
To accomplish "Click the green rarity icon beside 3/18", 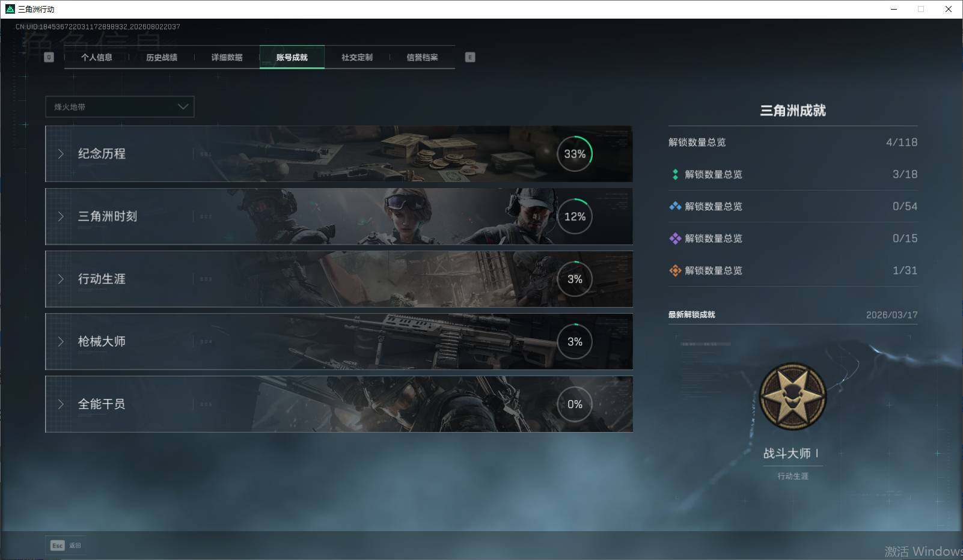I will pos(675,174).
